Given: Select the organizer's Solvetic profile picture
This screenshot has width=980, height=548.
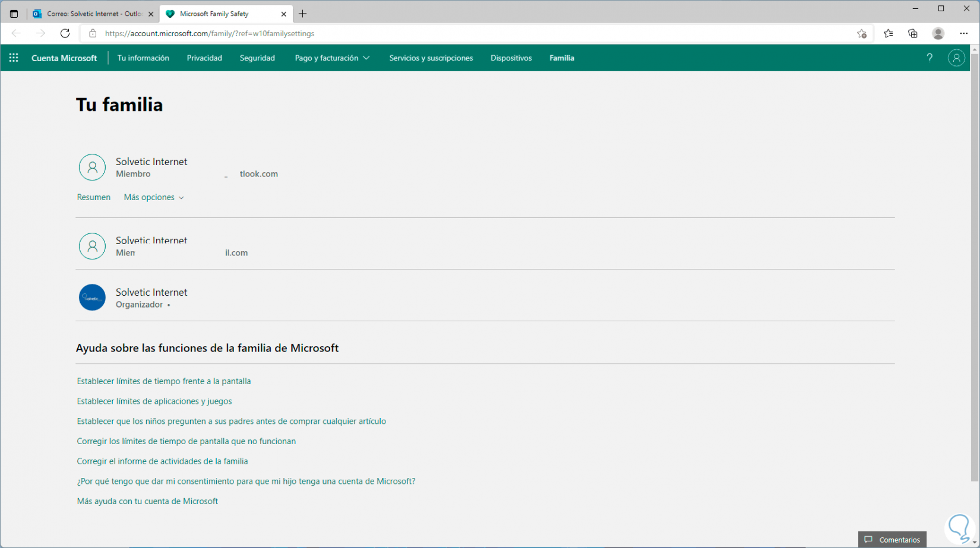Looking at the screenshot, I should (x=92, y=297).
